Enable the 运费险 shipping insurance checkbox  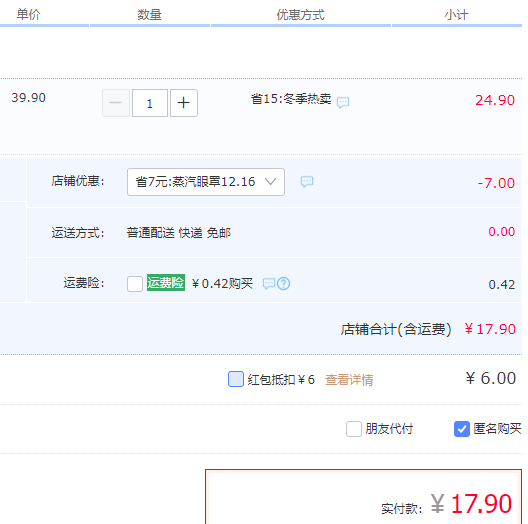tap(135, 284)
